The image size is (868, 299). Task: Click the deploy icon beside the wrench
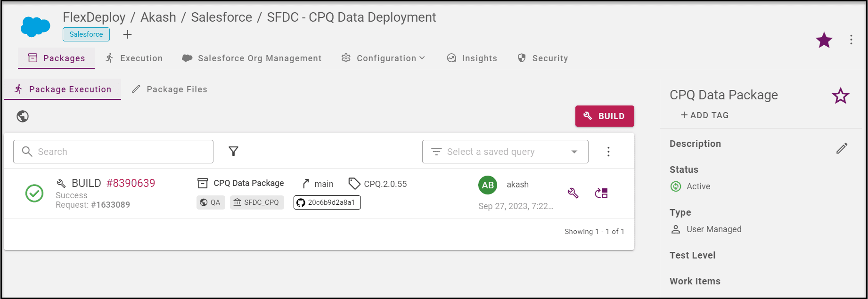click(601, 193)
